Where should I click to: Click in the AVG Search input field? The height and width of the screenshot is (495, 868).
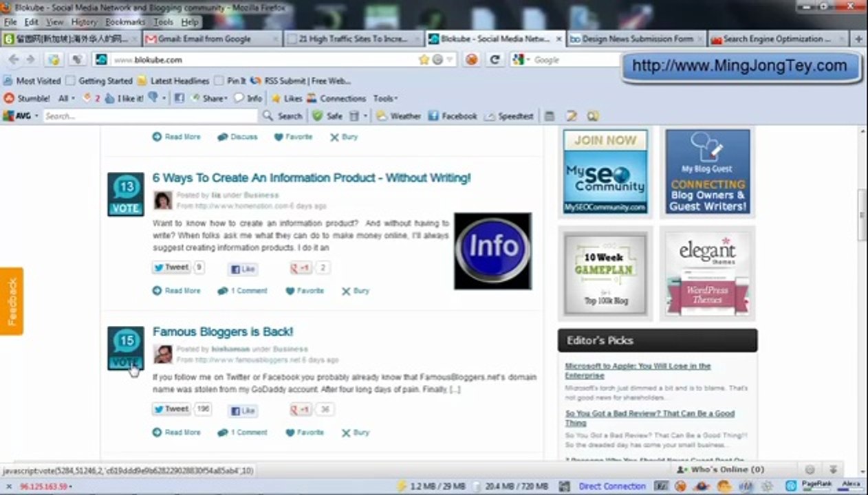[x=149, y=116]
